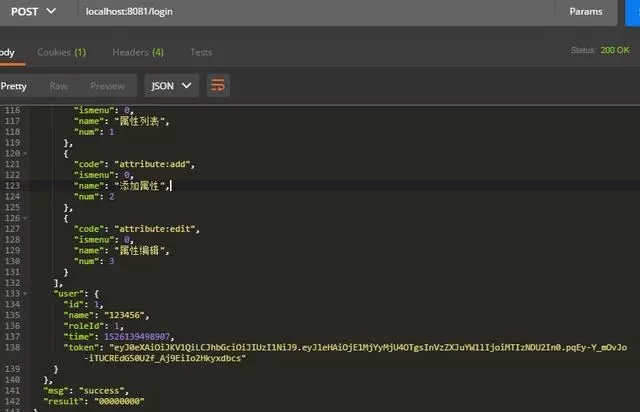Collapse the attribute:edit object fold arrow
640x412 pixels.
coord(25,218)
